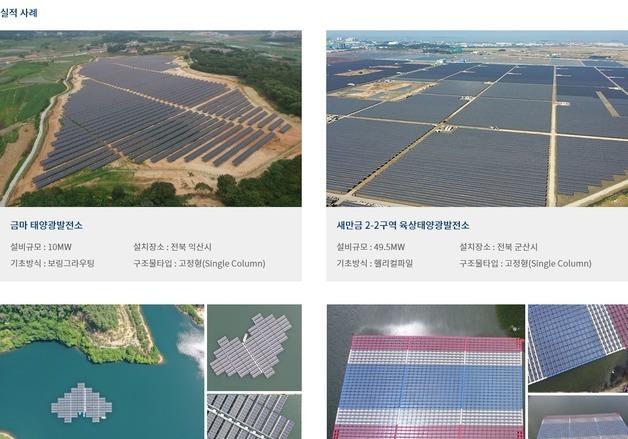Open the floating panel rows detail thumbnail

[254, 417]
